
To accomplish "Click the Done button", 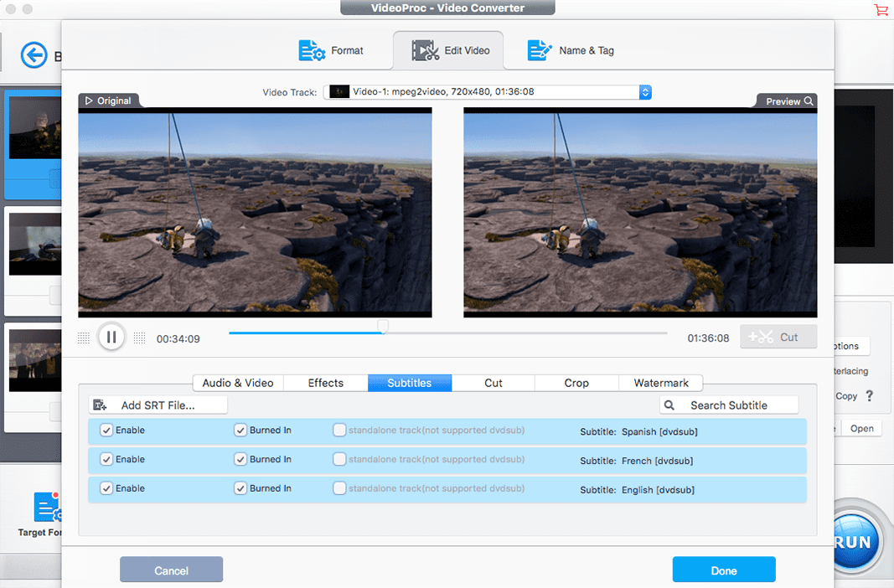I will pos(724,570).
